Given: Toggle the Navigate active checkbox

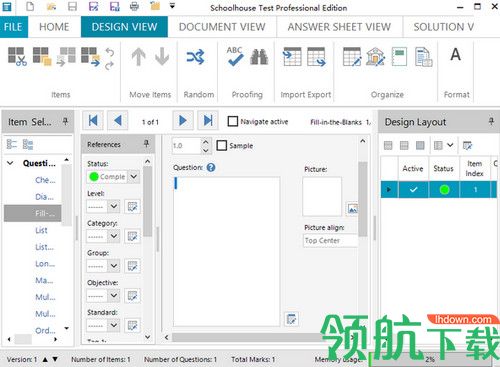Looking at the screenshot, I should click(x=233, y=121).
